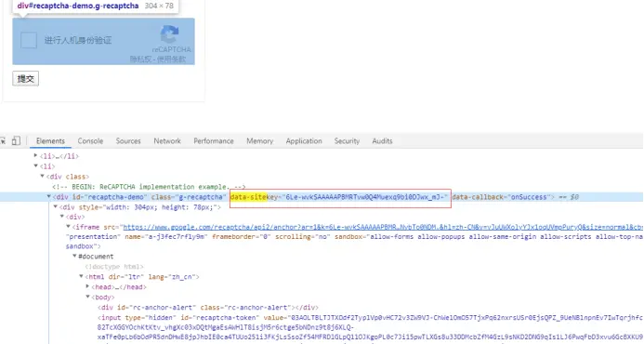Select the BEGIN: ReCAPTCHA implementation comment line
Viewport: 644px width, 344px height.
[x=149, y=187]
